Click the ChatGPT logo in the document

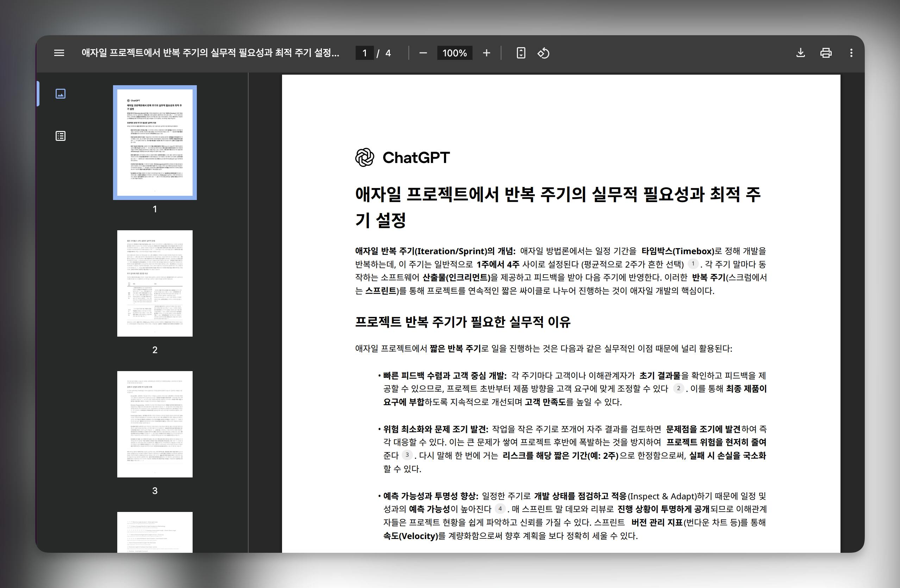coord(402,157)
